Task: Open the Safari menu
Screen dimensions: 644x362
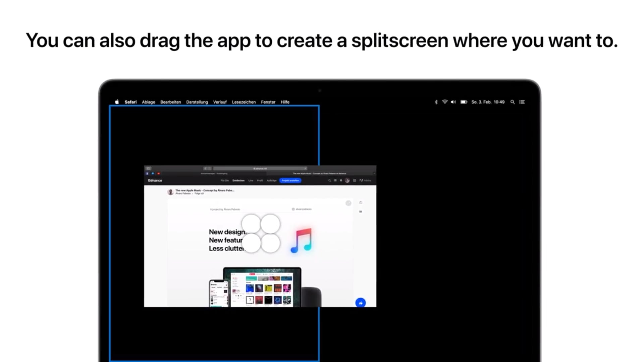Action: pos(130,102)
